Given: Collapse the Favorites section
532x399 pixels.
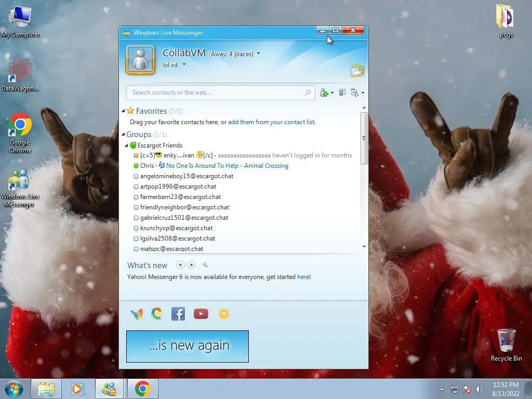Looking at the screenshot, I should (x=123, y=111).
